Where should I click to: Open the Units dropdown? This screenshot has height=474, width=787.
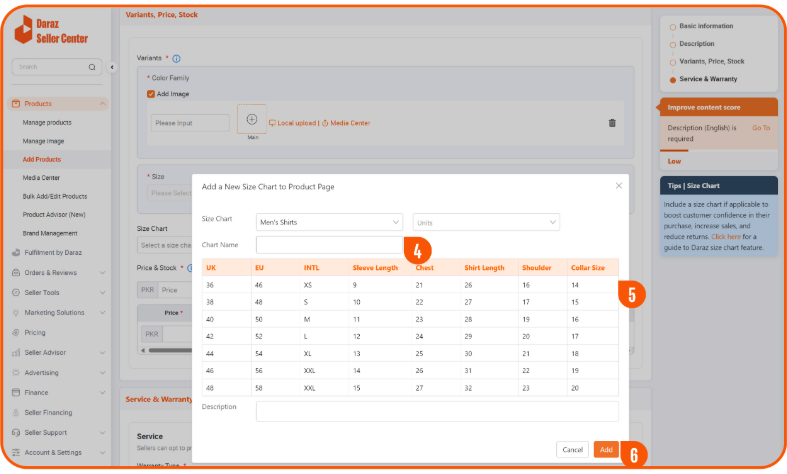tap(486, 222)
